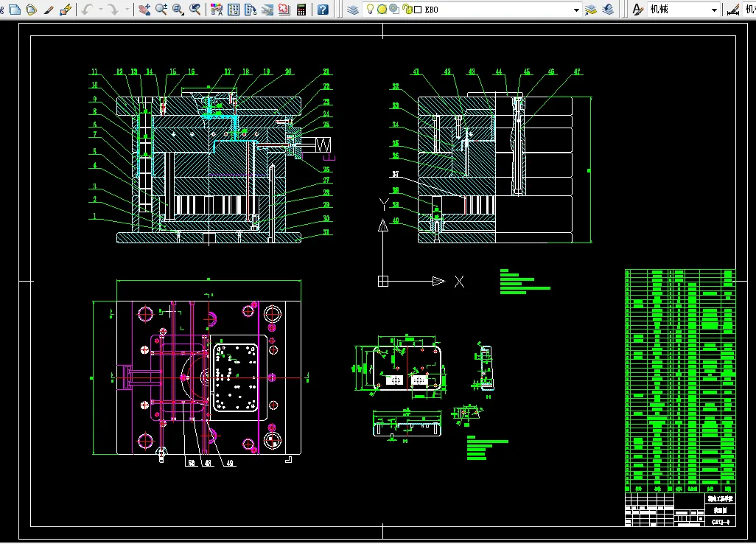Open the Properties palette icon
Viewport: 756px width, 544px height.
[x=217, y=9]
